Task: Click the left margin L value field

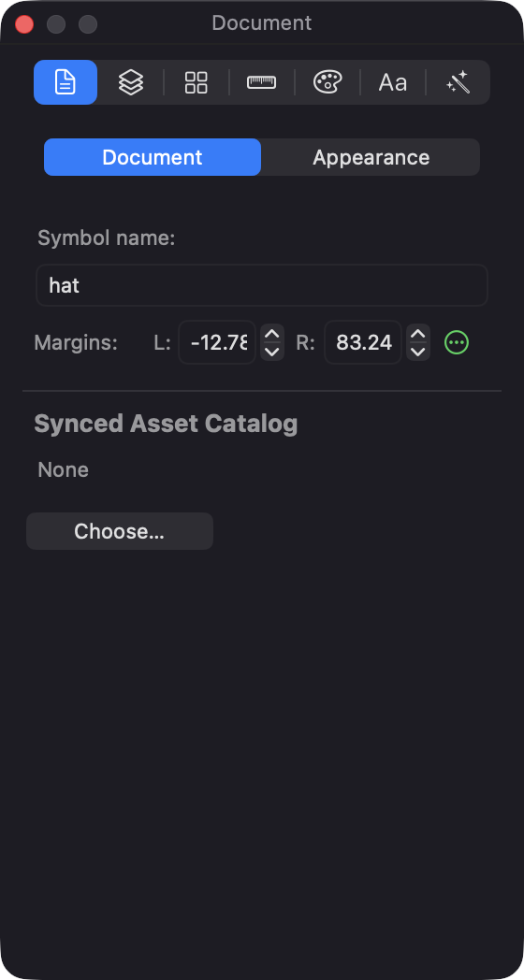Action: 217,342
